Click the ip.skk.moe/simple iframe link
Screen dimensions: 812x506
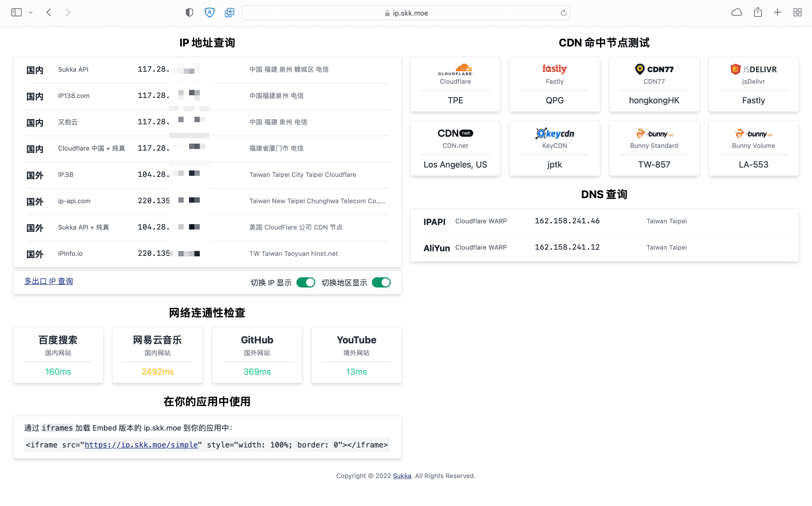(141, 445)
